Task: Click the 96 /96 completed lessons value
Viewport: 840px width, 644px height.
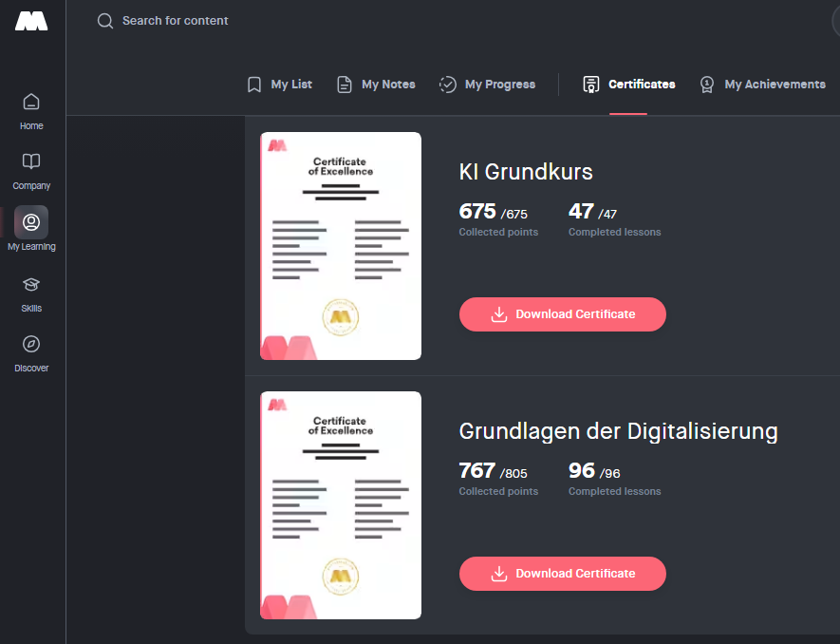Action: click(594, 471)
